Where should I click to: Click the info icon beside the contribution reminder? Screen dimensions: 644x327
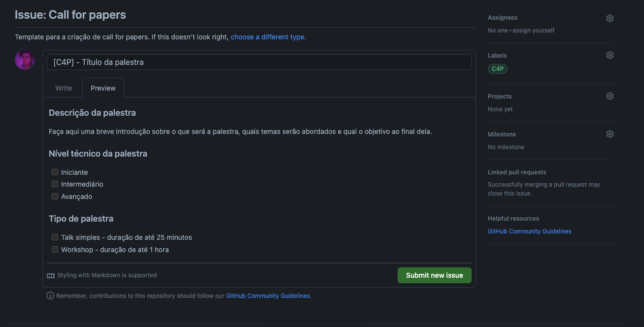tap(50, 296)
